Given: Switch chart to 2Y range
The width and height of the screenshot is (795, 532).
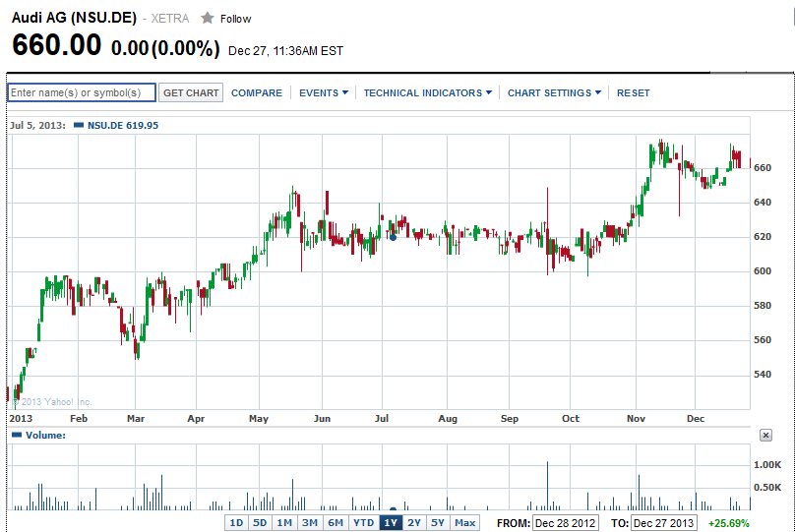Looking at the screenshot, I should pos(414,523).
